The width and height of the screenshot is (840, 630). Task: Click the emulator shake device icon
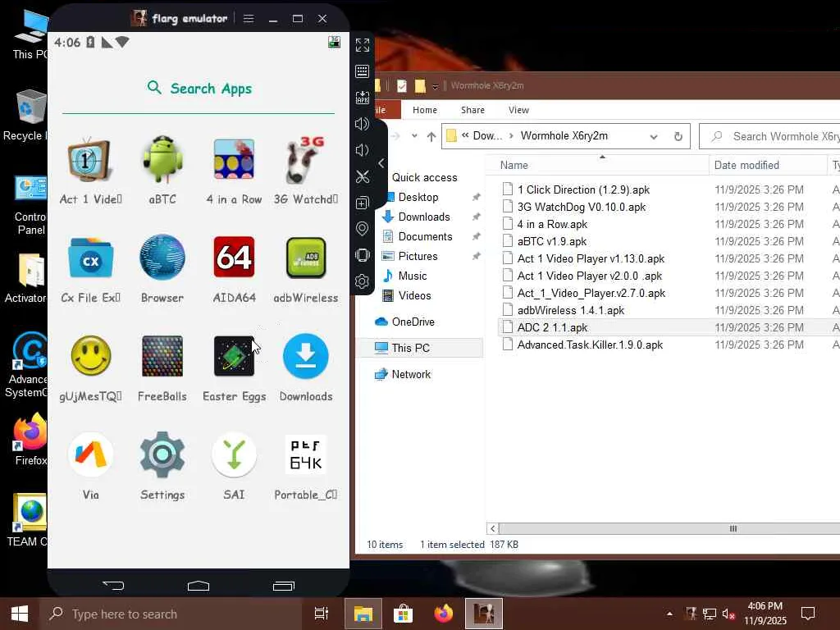coord(363,255)
